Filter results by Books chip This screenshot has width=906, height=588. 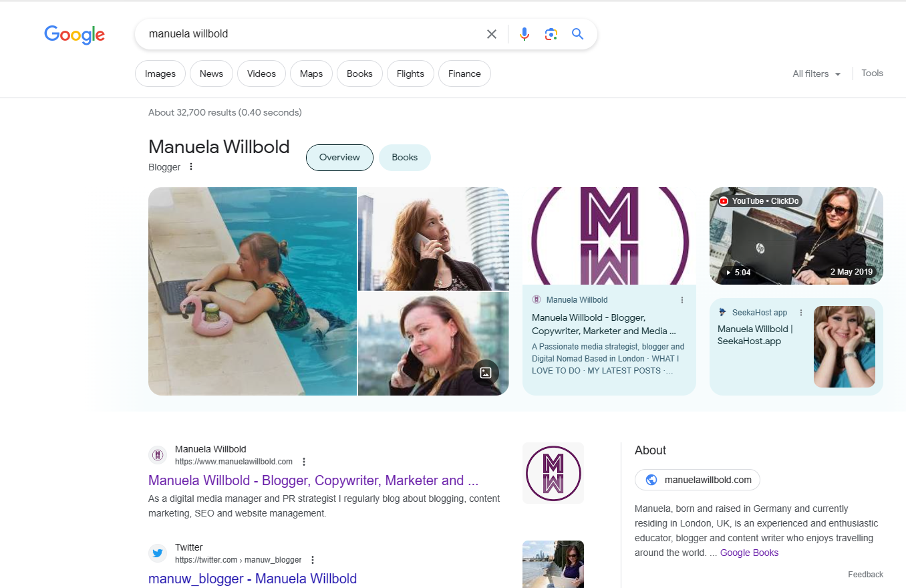coord(359,73)
